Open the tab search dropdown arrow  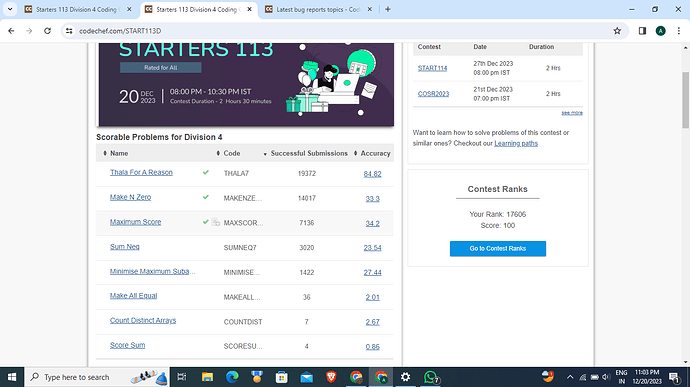10,9
